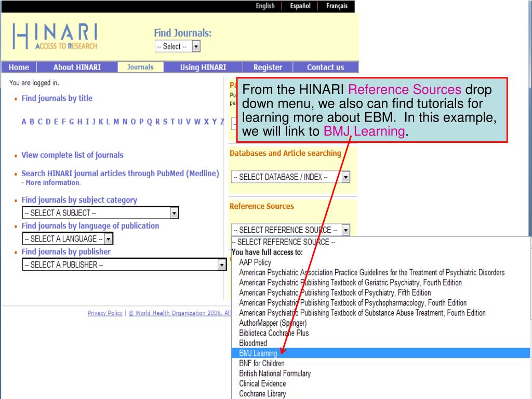The height and width of the screenshot is (399, 532).
Task: Click the SELECT REFERENCE SOURCE dropdown arrow
Action: [x=345, y=230]
